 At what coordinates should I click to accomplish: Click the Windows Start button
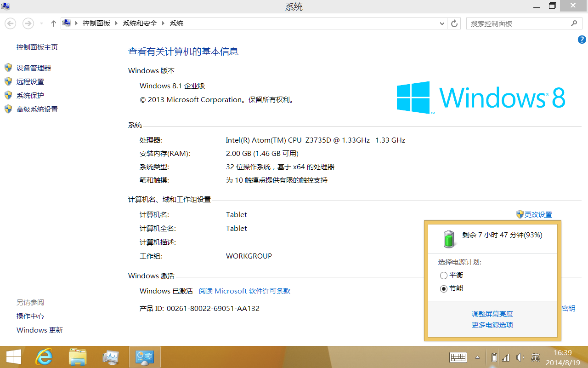[14, 357]
